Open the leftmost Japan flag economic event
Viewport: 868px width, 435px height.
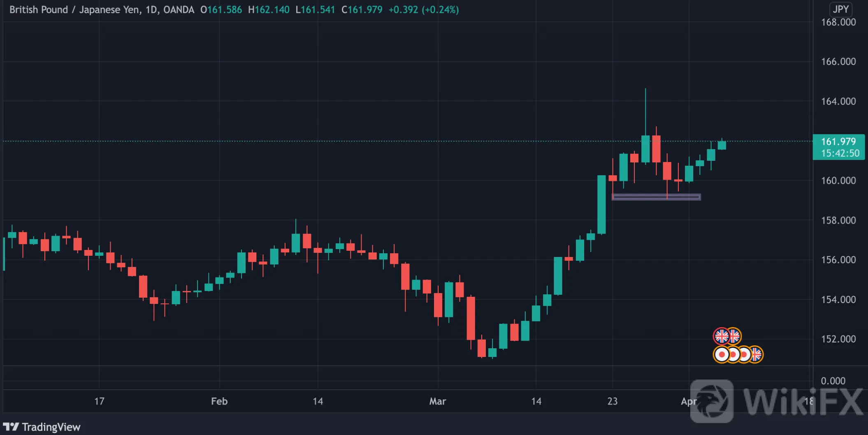click(x=722, y=354)
